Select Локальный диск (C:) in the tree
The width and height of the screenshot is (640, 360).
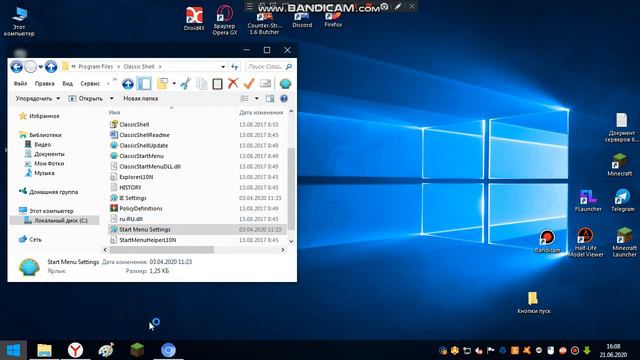[x=60, y=220]
